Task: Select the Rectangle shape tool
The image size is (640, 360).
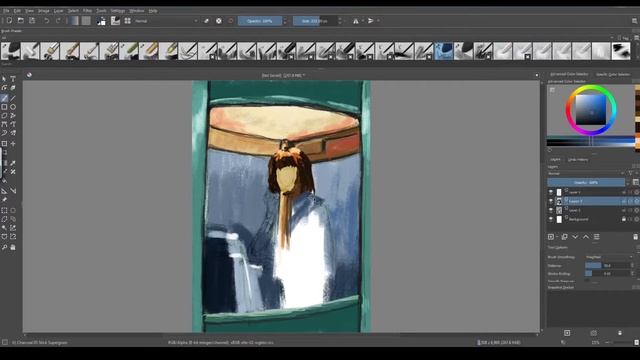Action: tap(4, 107)
